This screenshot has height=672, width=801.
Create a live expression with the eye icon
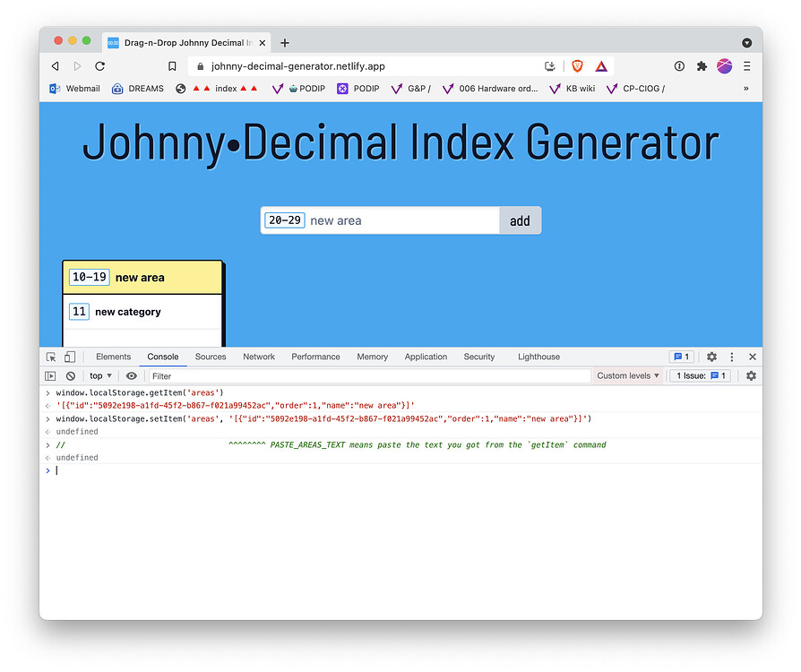131,375
